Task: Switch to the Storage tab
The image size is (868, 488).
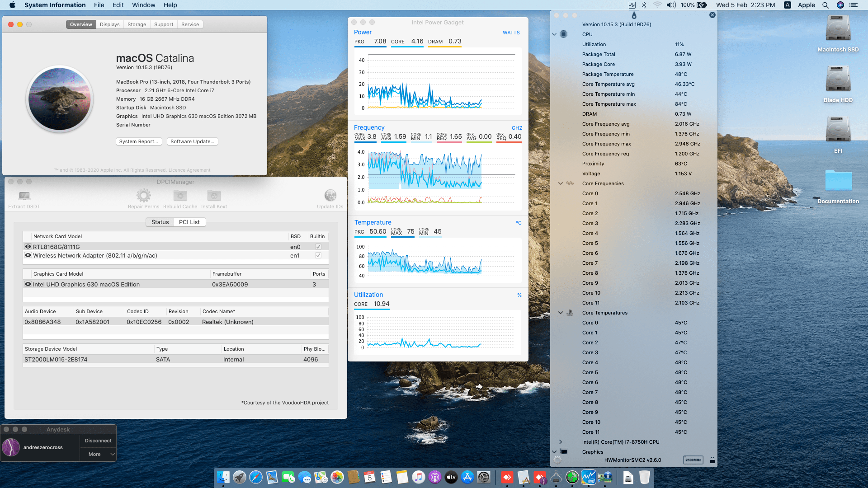Action: [137, 24]
